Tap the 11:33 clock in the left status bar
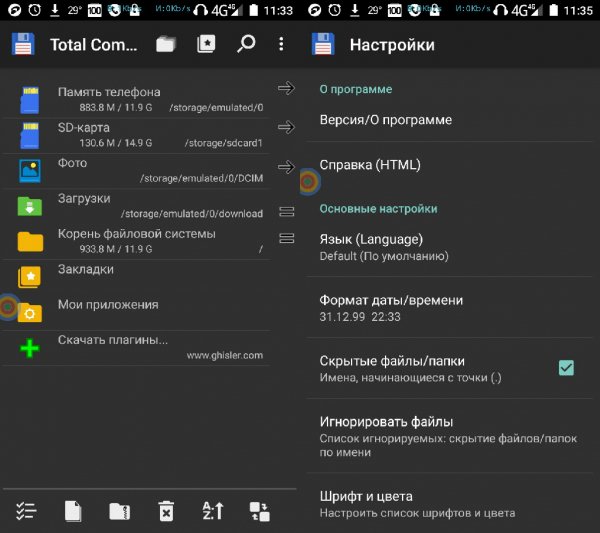Viewport: 600px width, 533px height. pos(278,10)
